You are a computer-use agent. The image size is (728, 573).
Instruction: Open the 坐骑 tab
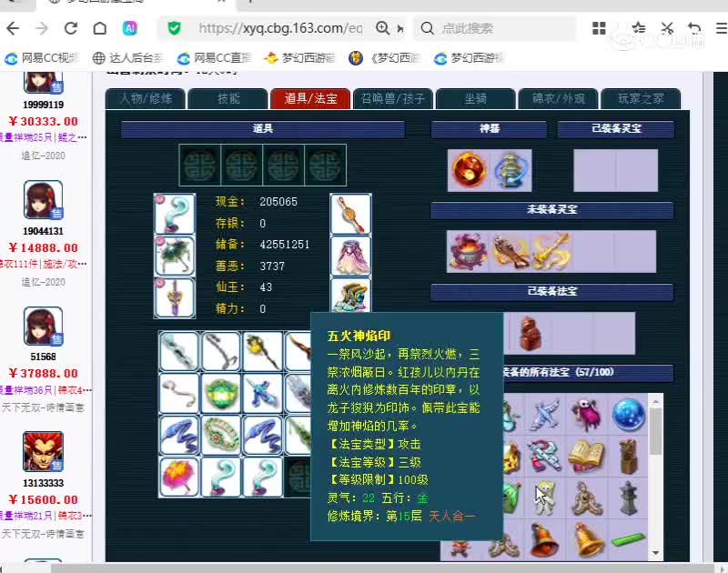pos(475,99)
